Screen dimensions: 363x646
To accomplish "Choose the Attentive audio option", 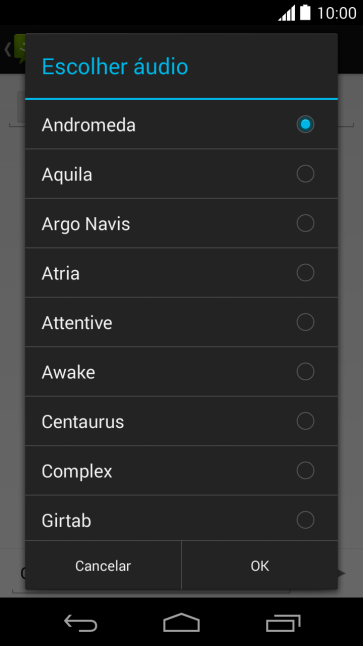I will (x=181, y=322).
